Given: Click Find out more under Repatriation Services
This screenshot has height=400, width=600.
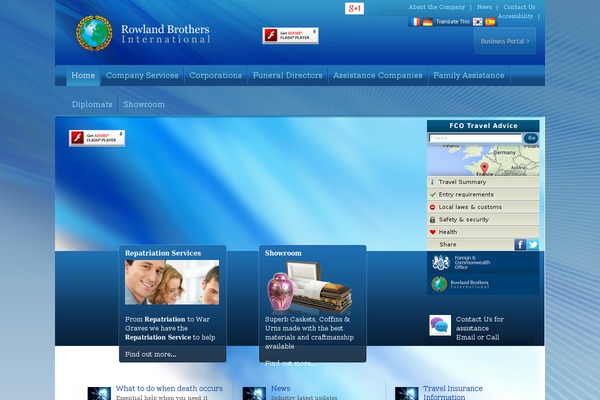Looking at the screenshot, I should [x=151, y=354].
